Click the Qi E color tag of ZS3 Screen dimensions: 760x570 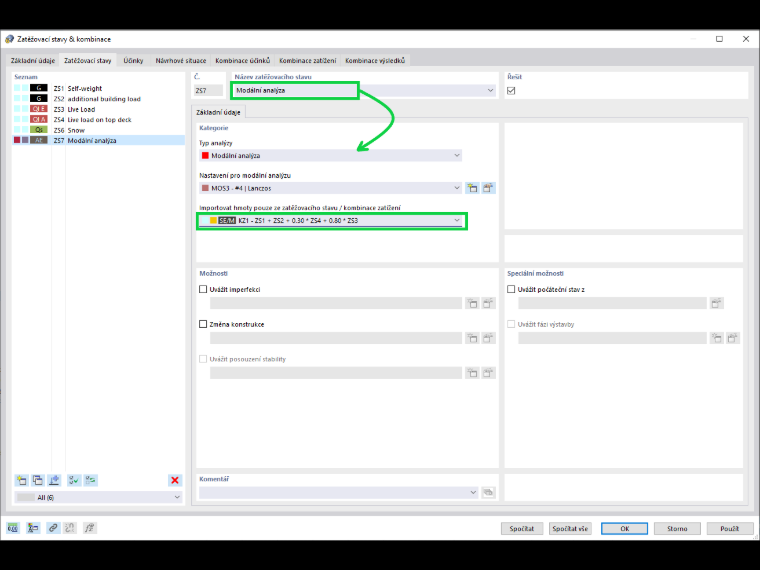click(39, 109)
